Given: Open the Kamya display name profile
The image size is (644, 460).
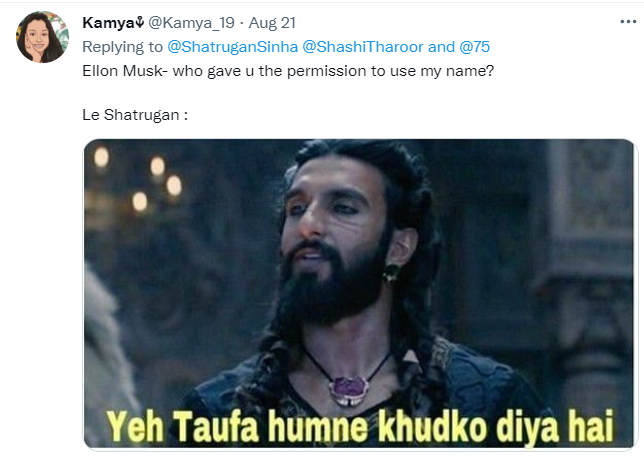Looking at the screenshot, I should pos(108,23).
